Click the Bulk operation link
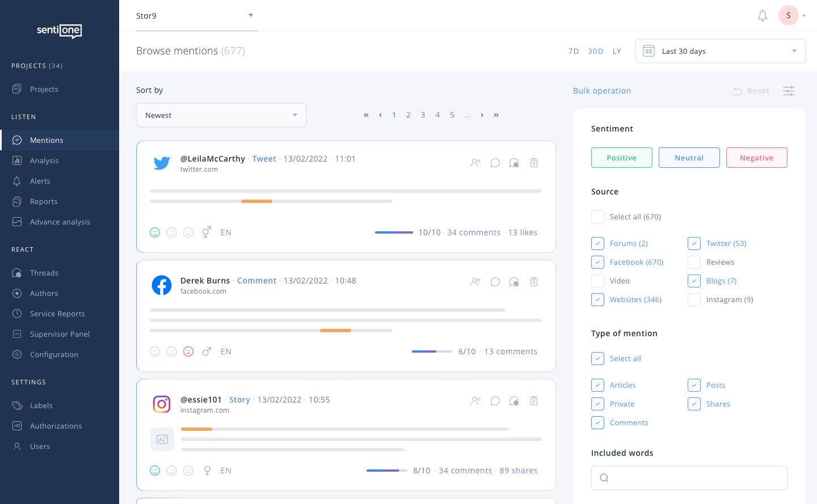The height and width of the screenshot is (504, 817). pyautogui.click(x=601, y=91)
